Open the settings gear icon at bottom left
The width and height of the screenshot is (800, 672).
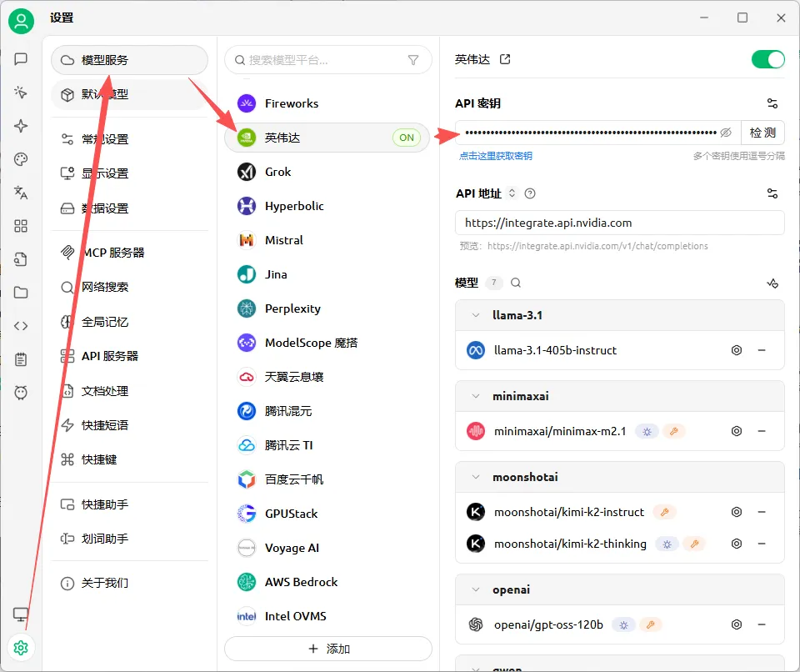click(x=21, y=648)
